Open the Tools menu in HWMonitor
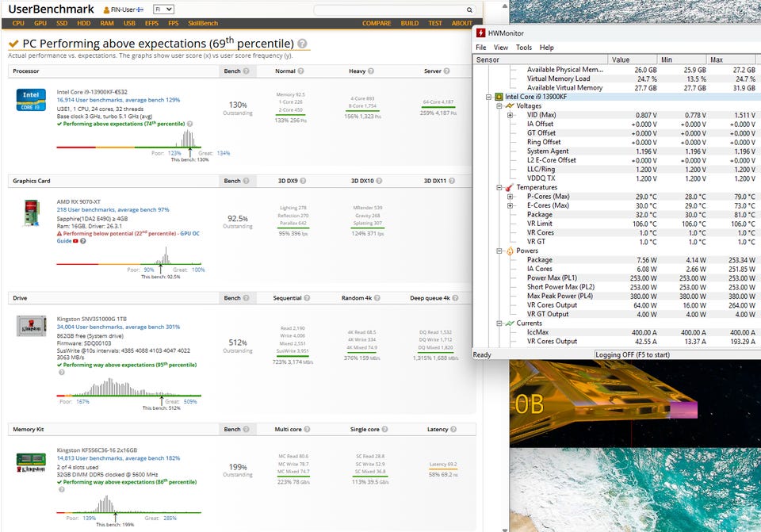The image size is (761, 532). (523, 48)
